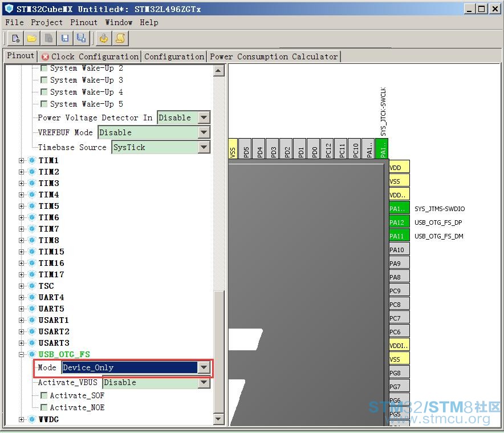Collapse the USB_OTG_FS tree node
This screenshot has width=504, height=433.
pyautogui.click(x=22, y=354)
